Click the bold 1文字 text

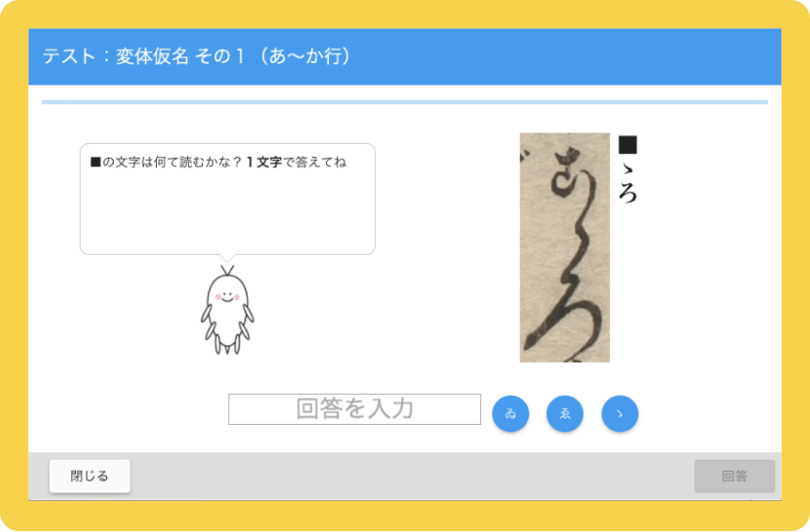(x=264, y=163)
